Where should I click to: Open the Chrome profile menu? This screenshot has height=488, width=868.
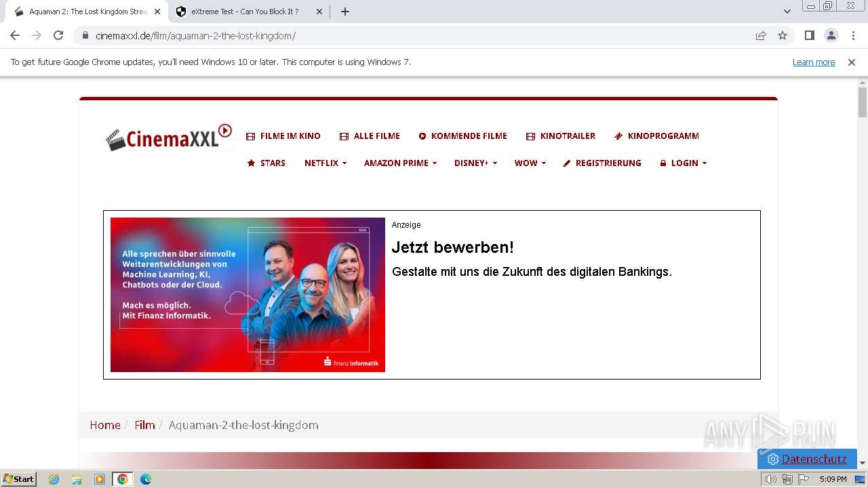[831, 35]
